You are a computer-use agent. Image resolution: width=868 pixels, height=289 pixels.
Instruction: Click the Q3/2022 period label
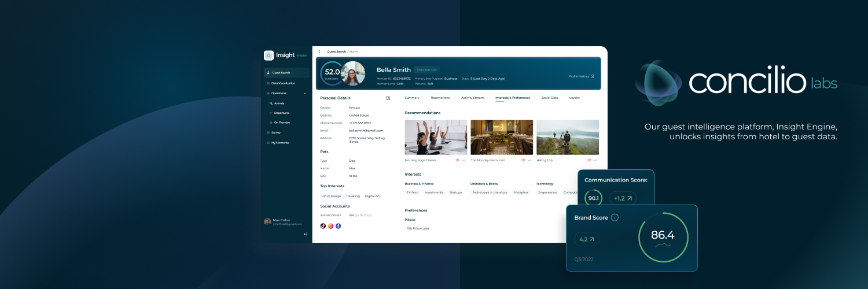584,259
